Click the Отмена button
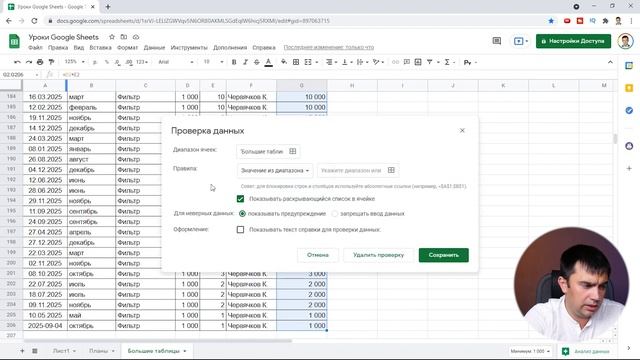This screenshot has width=640, height=360. pyautogui.click(x=318, y=255)
